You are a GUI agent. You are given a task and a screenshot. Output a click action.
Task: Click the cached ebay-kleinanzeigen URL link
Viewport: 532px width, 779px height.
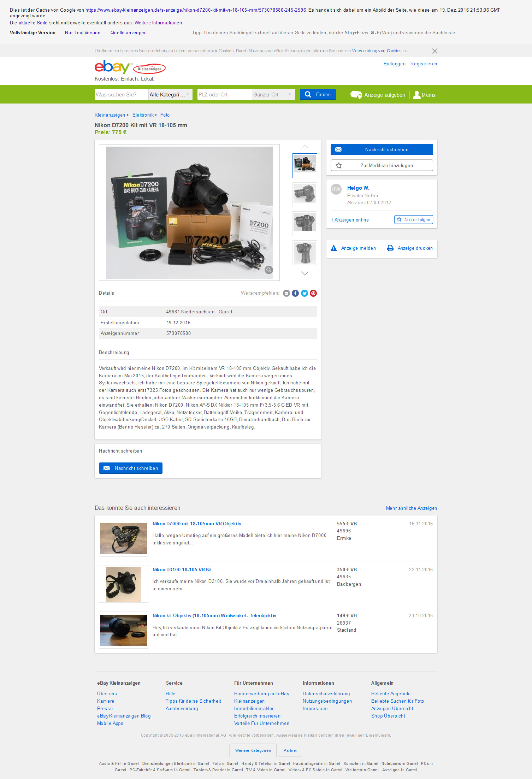point(196,10)
